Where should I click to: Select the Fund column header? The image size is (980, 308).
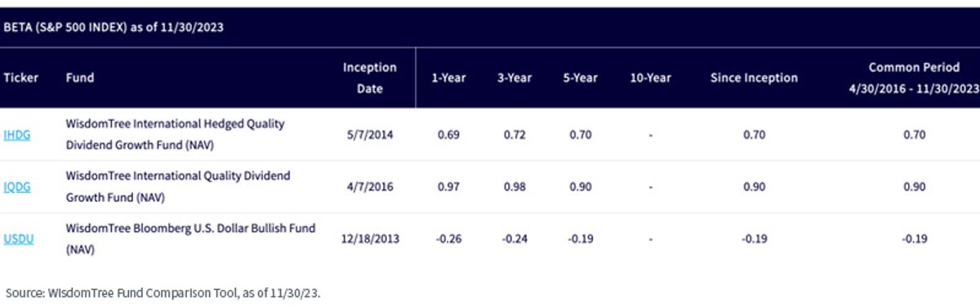(x=80, y=78)
